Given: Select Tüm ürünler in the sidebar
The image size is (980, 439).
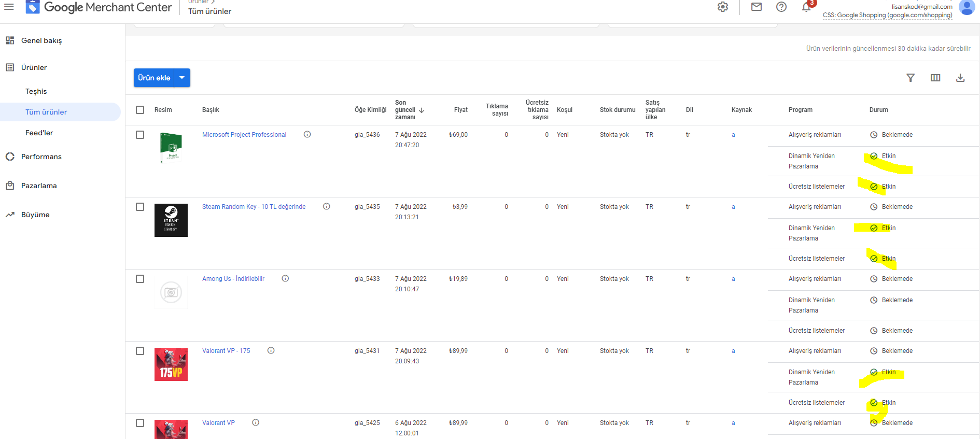Looking at the screenshot, I should [x=60, y=112].
